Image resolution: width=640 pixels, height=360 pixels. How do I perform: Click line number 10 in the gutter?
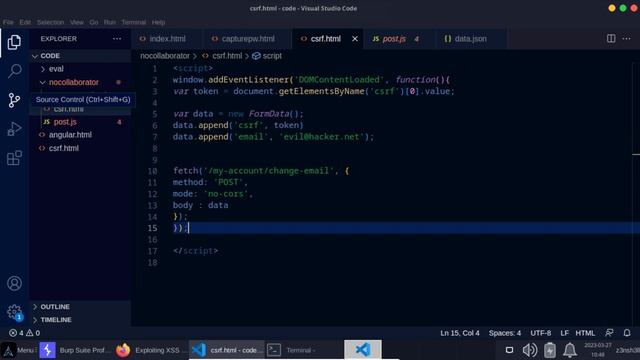click(x=152, y=171)
